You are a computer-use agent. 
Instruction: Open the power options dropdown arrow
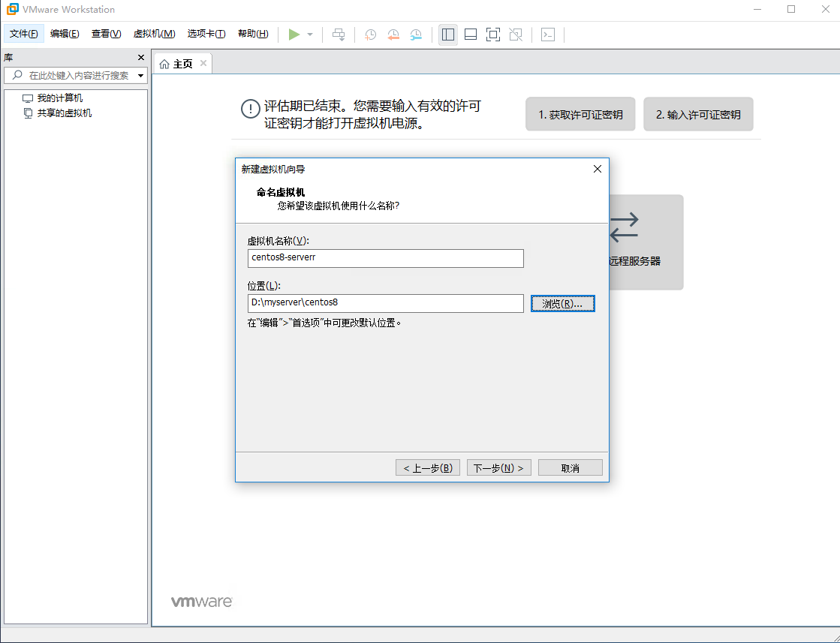309,35
